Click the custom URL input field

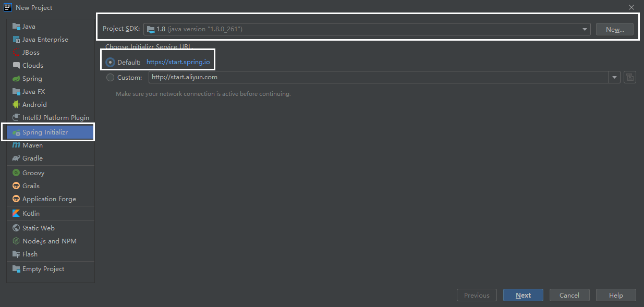(378, 77)
